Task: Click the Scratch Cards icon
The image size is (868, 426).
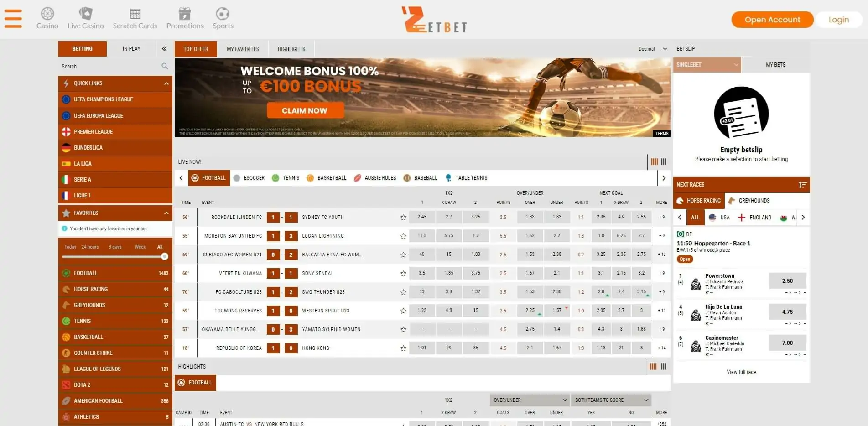Action: 135,14
